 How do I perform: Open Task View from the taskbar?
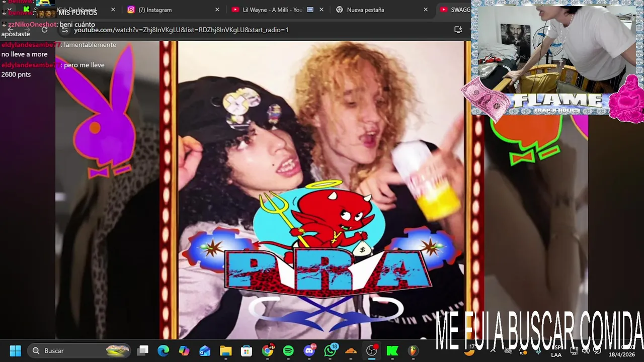(x=143, y=350)
